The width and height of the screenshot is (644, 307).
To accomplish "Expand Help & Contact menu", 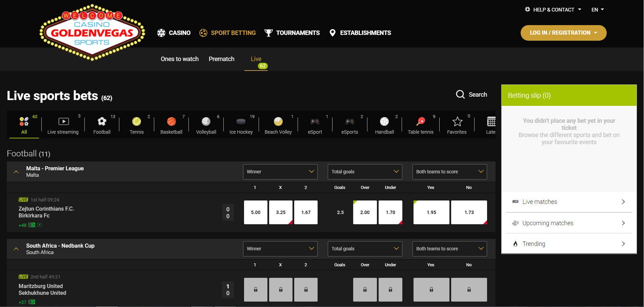I will [x=553, y=9].
